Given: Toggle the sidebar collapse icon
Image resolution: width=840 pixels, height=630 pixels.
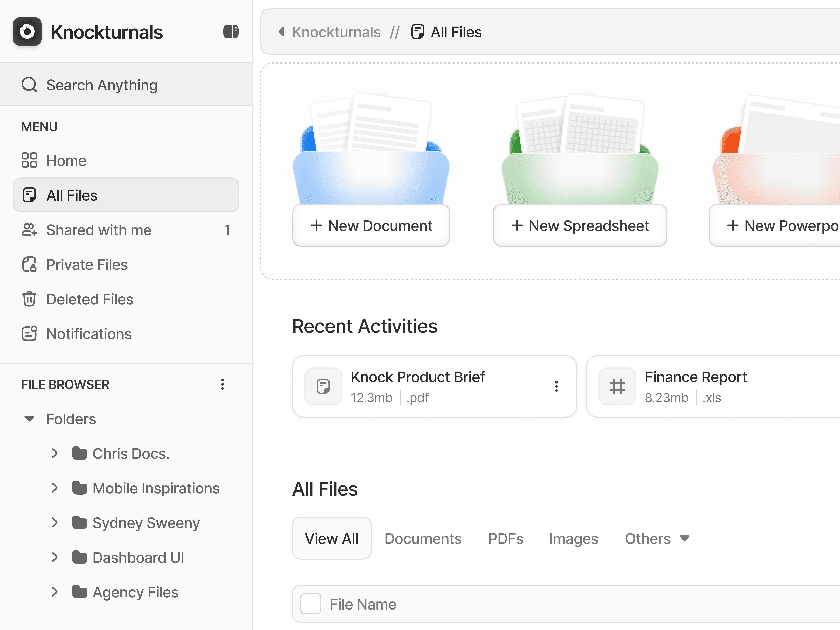Looking at the screenshot, I should pyautogui.click(x=230, y=32).
